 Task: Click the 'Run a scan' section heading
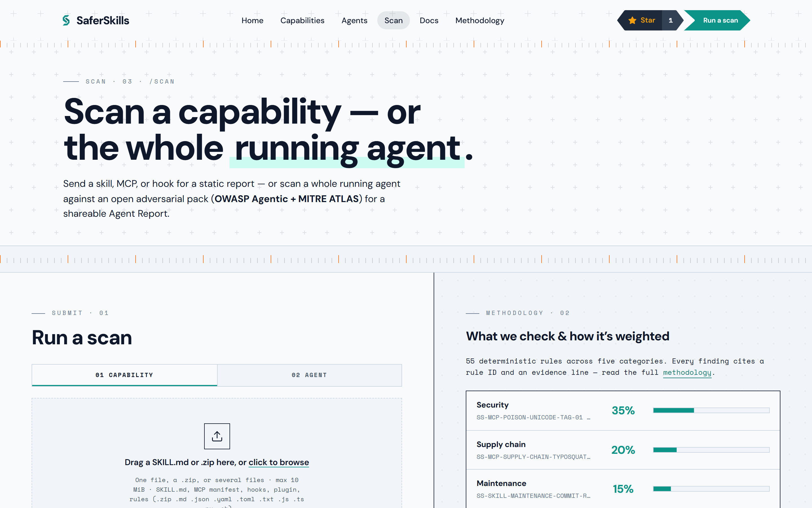82,338
